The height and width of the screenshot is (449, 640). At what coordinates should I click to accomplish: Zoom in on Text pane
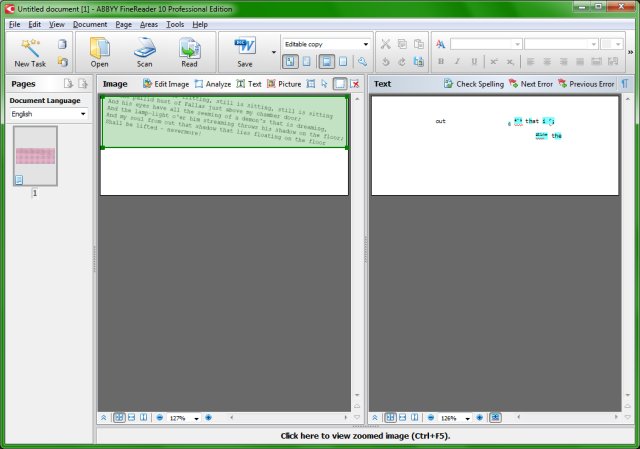coord(480,418)
